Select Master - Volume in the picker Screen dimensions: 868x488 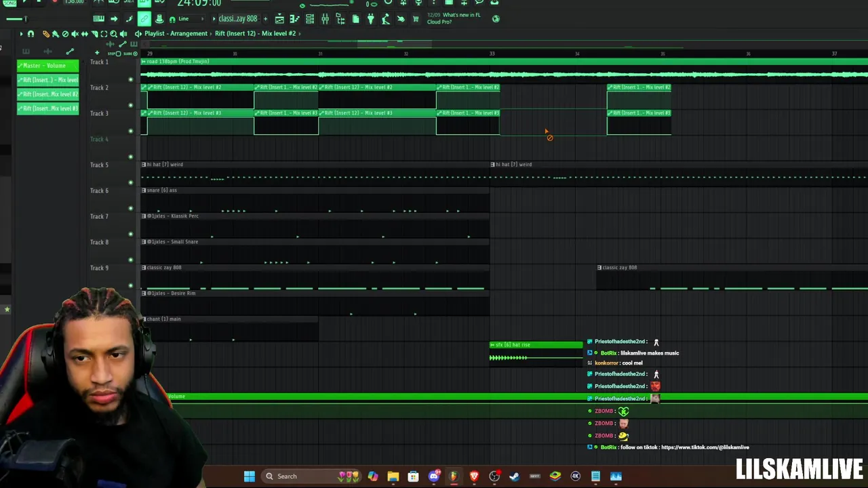coord(47,66)
